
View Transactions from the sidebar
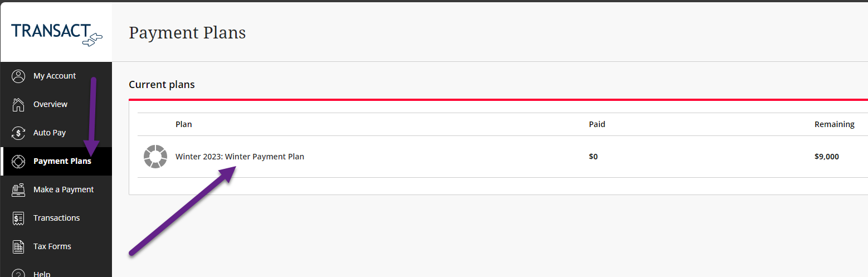[56, 218]
